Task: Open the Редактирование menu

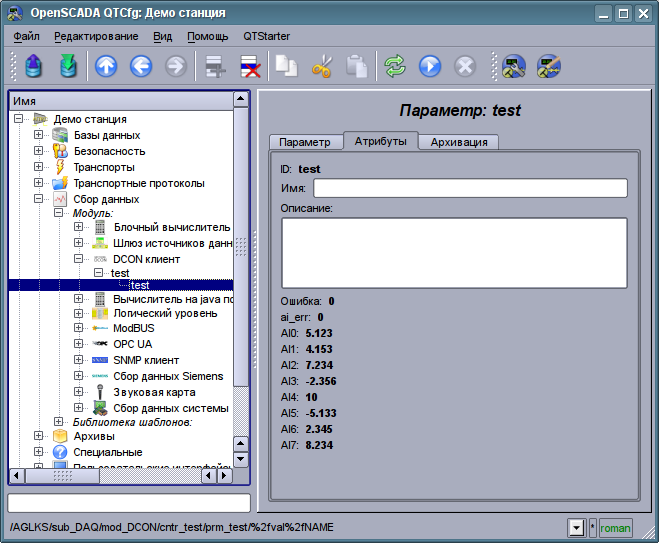Action: point(96,36)
